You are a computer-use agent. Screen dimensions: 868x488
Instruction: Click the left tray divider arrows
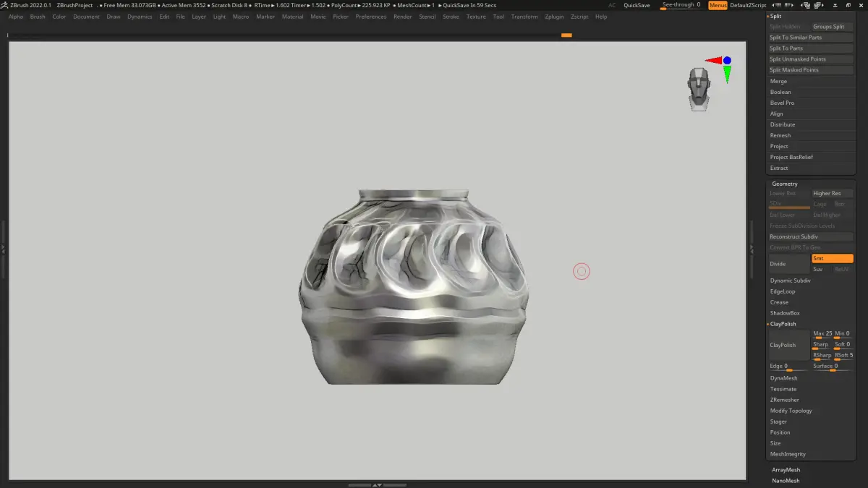click(3, 248)
